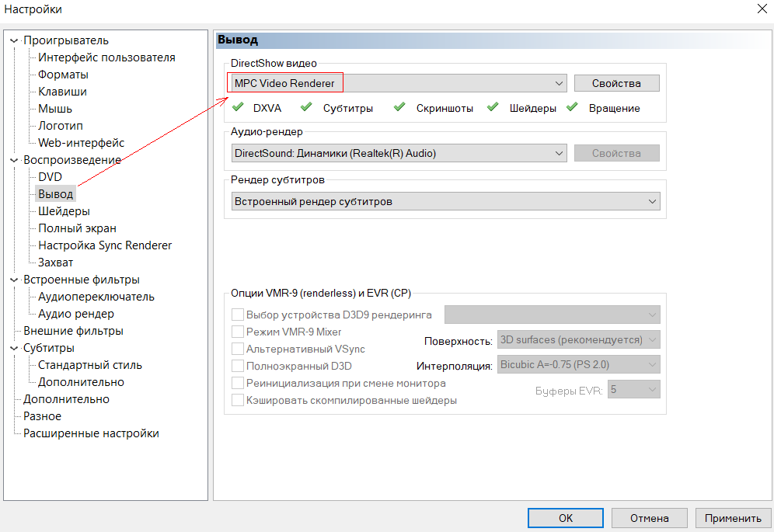Click the green DXVA checkmark icon

(x=238, y=106)
